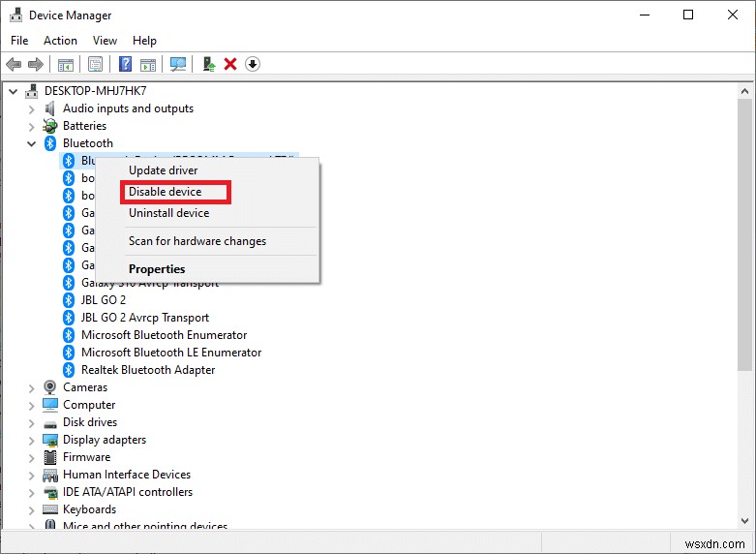Image resolution: width=756 pixels, height=554 pixels.
Task: Open the Action menu
Action: tap(60, 41)
